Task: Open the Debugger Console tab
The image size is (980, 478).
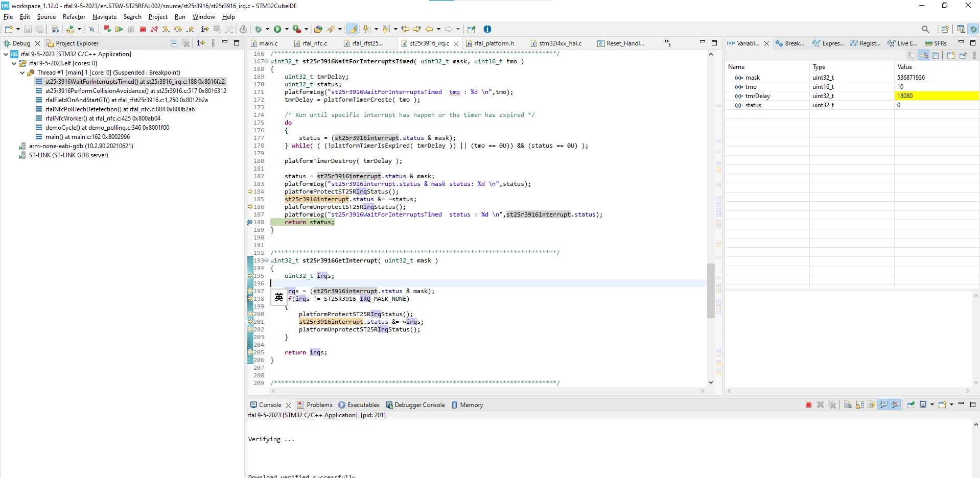Action: 415,405
